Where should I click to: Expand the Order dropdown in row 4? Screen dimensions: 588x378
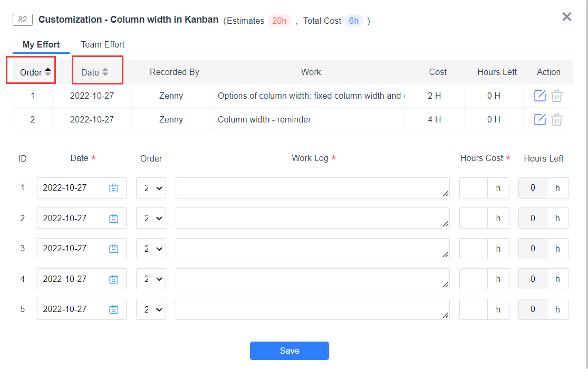(x=151, y=279)
